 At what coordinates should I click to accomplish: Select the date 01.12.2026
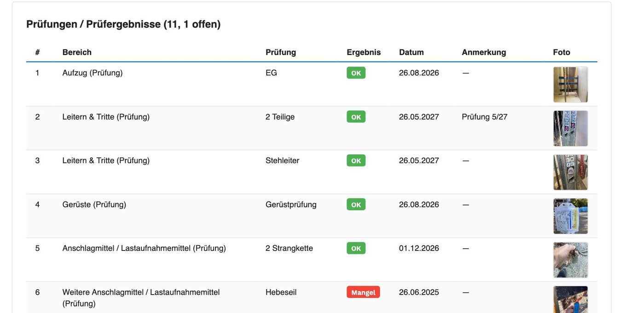(x=419, y=248)
